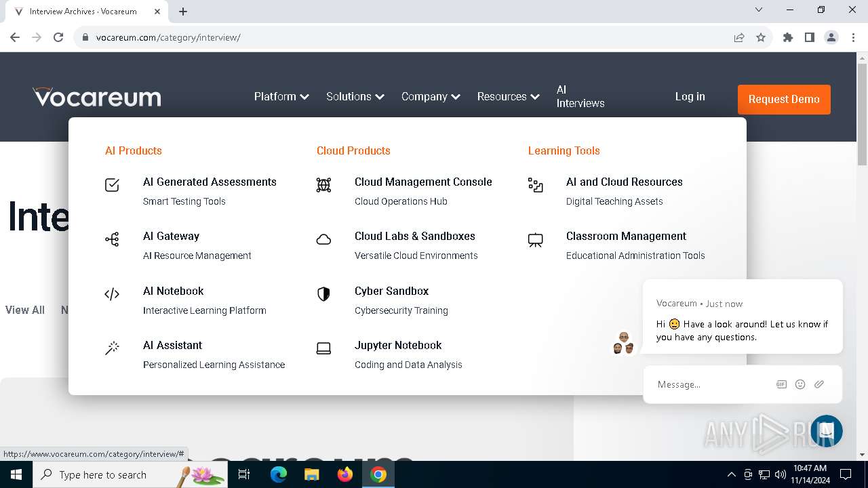Share this page from the address bar

click(739, 37)
